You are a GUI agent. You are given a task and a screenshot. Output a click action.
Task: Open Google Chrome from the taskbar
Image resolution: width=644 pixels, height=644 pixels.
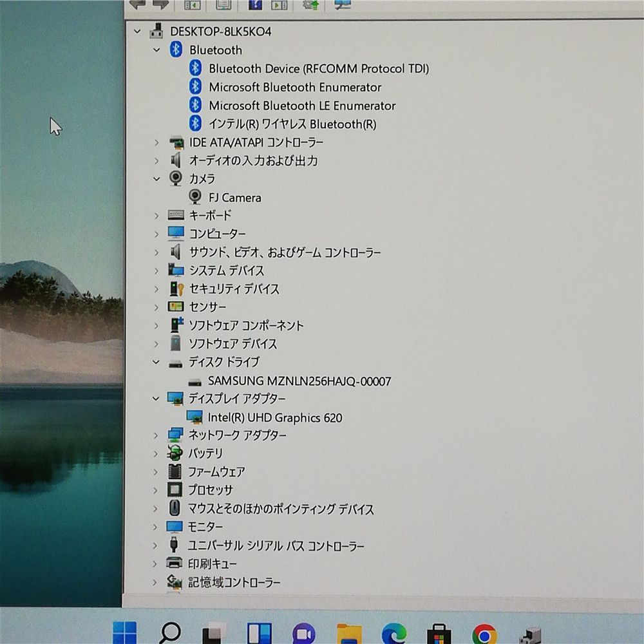click(484, 634)
